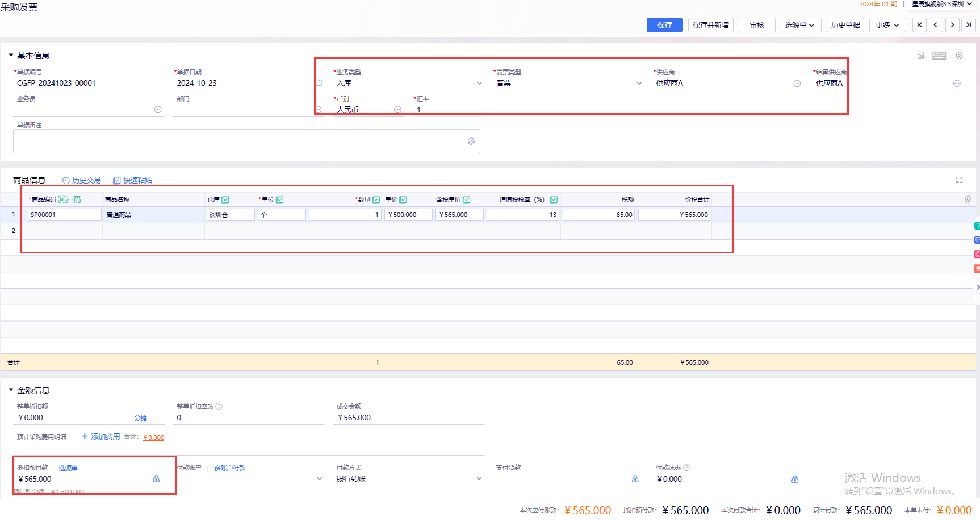Select row 2 in the product table

click(x=14, y=231)
